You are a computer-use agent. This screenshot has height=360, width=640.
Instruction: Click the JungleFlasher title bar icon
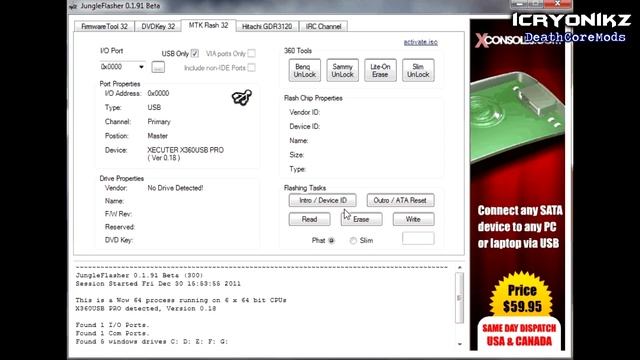point(73,6)
